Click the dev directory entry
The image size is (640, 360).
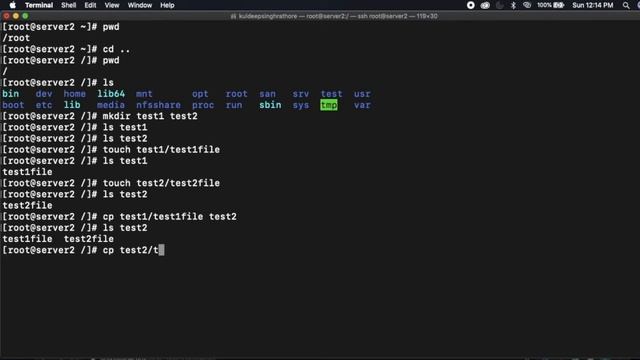44,94
